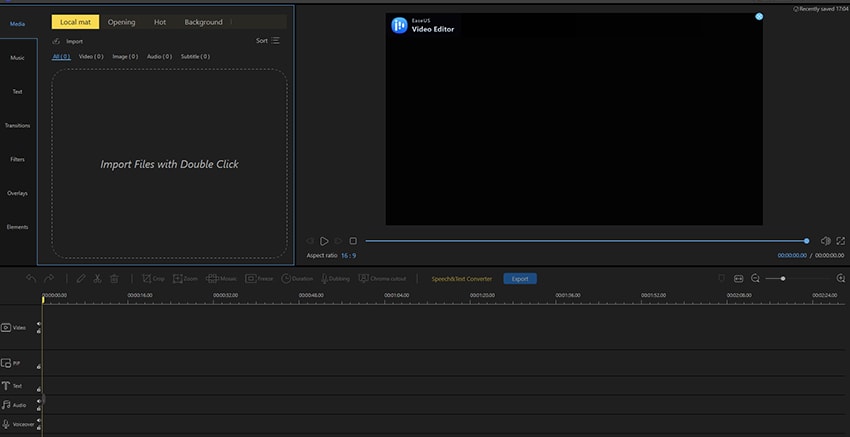Image resolution: width=850 pixels, height=437 pixels.
Task: Click the Voiceover microphone track icon
Action: click(6, 424)
